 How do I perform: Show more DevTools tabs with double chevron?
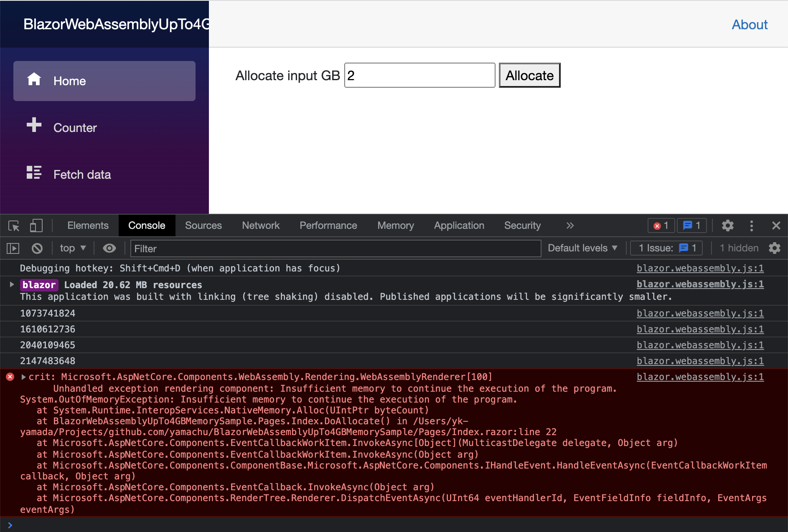(x=570, y=225)
